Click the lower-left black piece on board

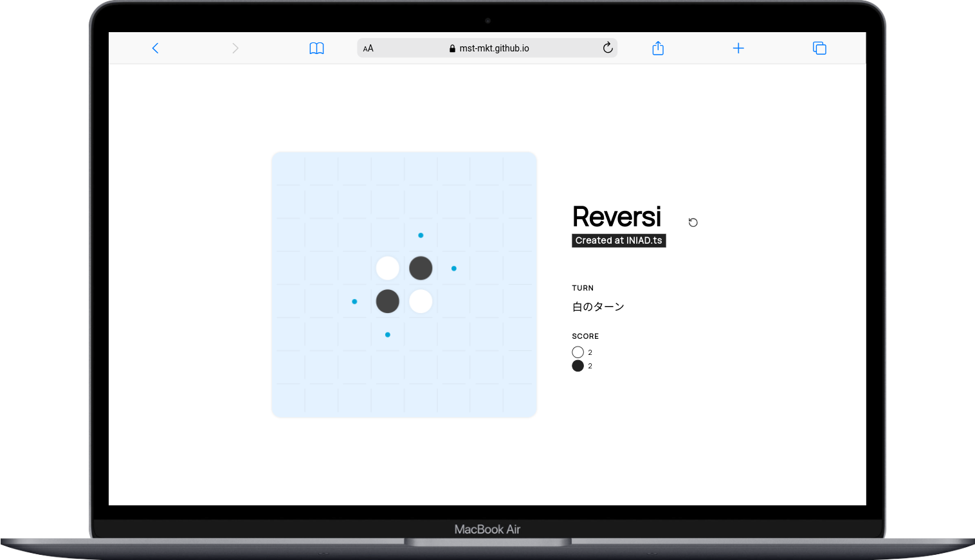click(x=388, y=301)
